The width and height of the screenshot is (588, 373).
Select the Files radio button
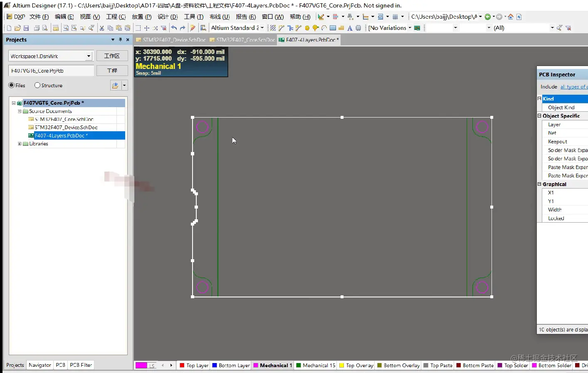(11, 85)
